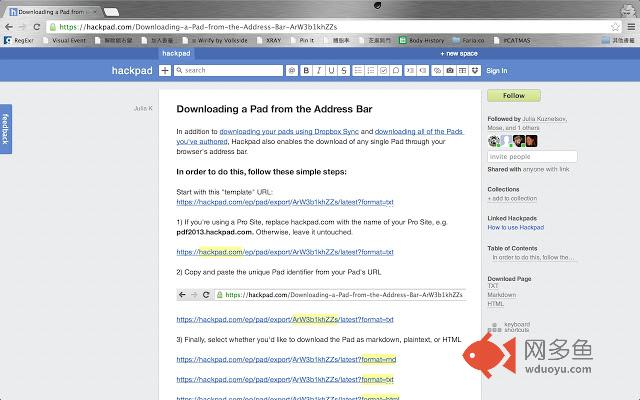Toggle underline formatting
This screenshot has height=400, width=640.
331,71
